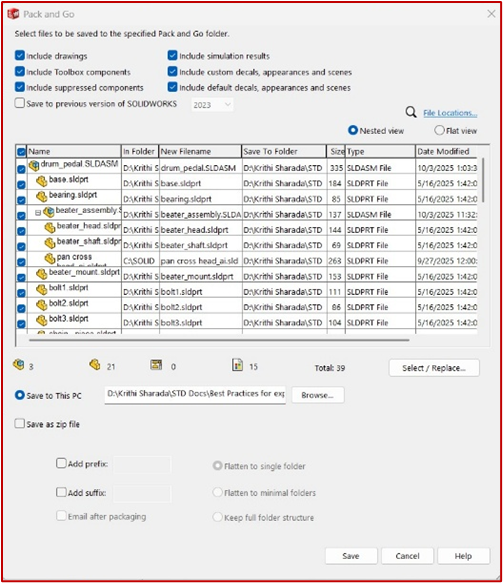Click the bearing.sldprt part icon
The height and width of the screenshot is (583, 503).
pos(42,197)
